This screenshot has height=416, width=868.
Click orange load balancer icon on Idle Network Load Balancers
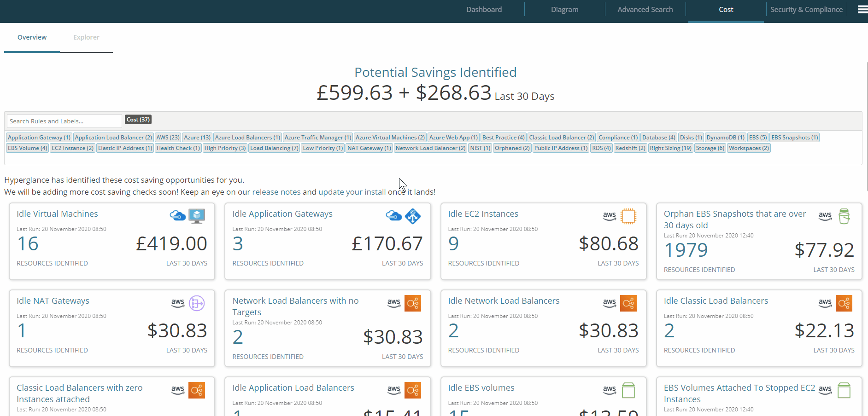tap(628, 303)
